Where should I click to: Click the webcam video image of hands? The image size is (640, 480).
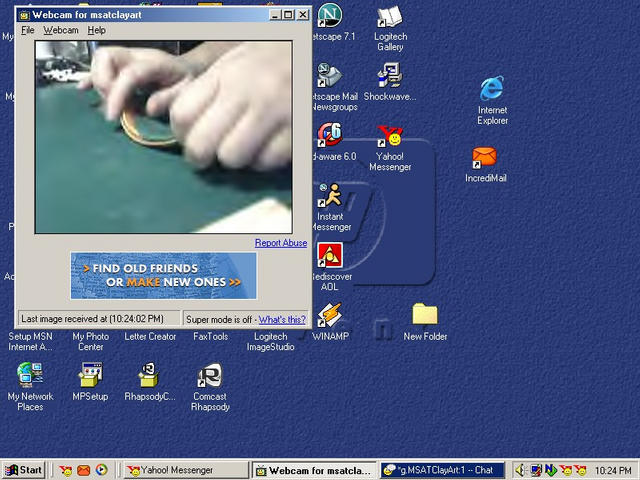pyautogui.click(x=164, y=137)
